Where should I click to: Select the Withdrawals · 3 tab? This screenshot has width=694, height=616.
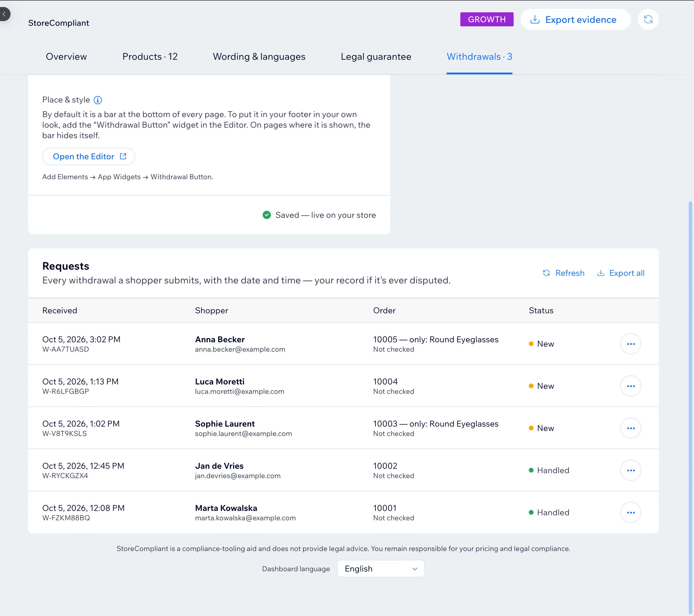(x=479, y=56)
